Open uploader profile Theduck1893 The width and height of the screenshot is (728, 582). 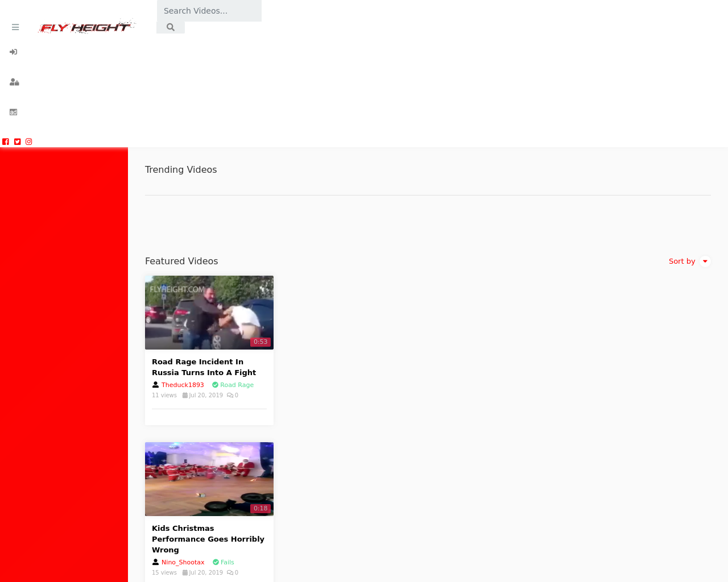(x=182, y=384)
